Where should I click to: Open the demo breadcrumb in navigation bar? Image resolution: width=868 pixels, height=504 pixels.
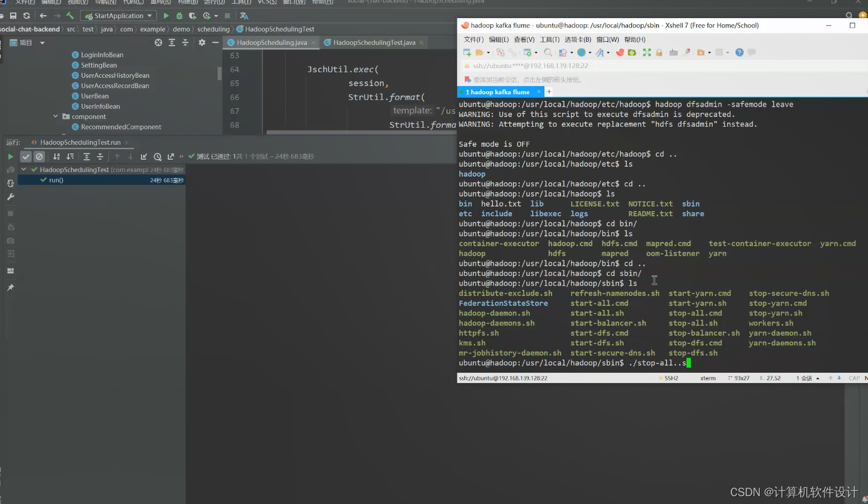(181, 29)
